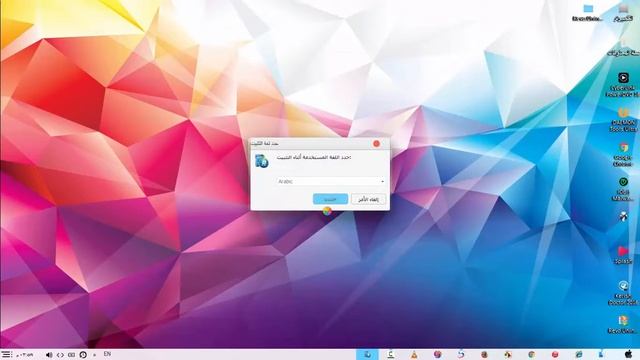Open Kerish Doctor desktop shortcut

(x=623, y=292)
